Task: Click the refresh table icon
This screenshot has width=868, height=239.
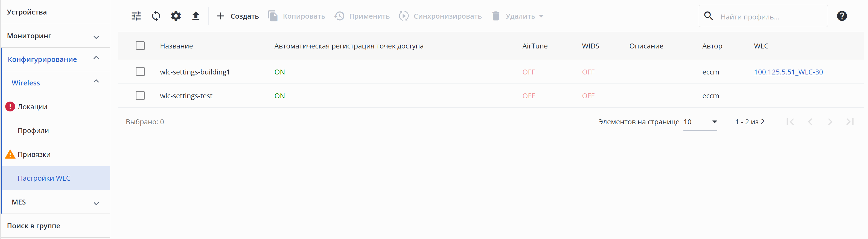Action: [156, 16]
